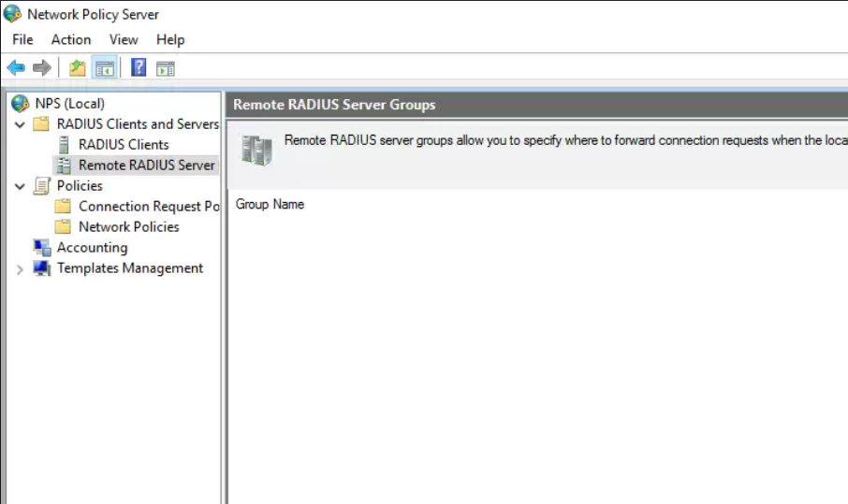Select Connection Request Policies item
848x504 pixels.
pos(149,206)
